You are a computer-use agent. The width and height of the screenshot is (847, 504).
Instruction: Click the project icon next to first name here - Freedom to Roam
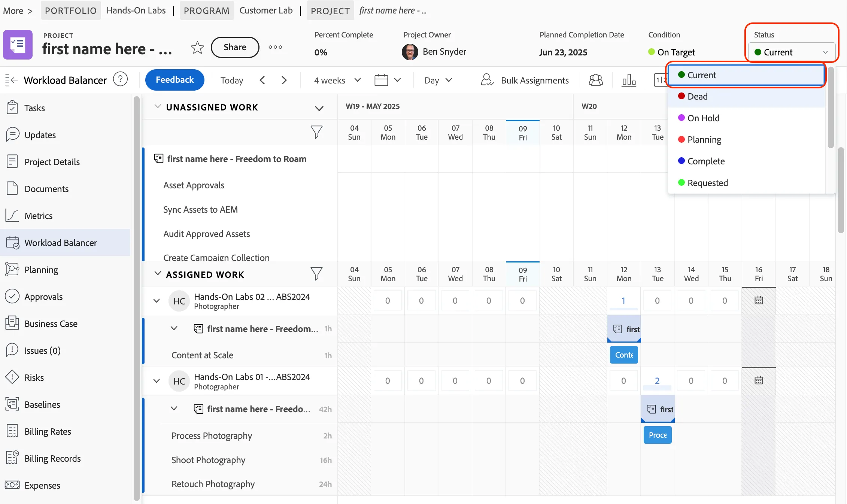(159, 159)
